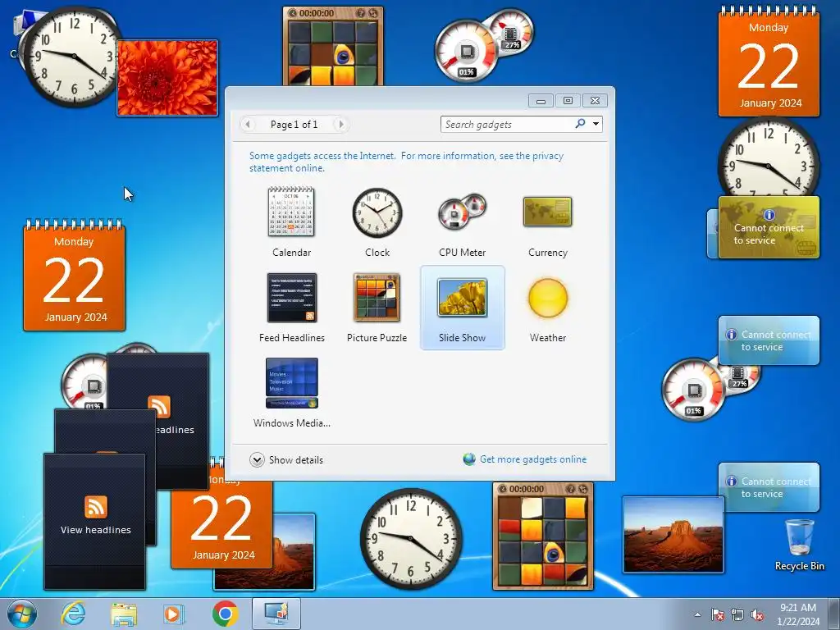The height and width of the screenshot is (630, 840).
Task: Select the CPU Meter gadget in the gallery
Action: coord(463,222)
